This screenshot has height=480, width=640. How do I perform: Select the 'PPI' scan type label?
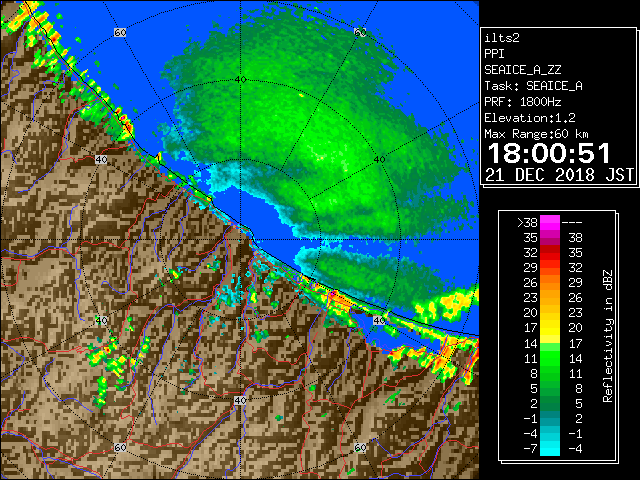click(494, 54)
